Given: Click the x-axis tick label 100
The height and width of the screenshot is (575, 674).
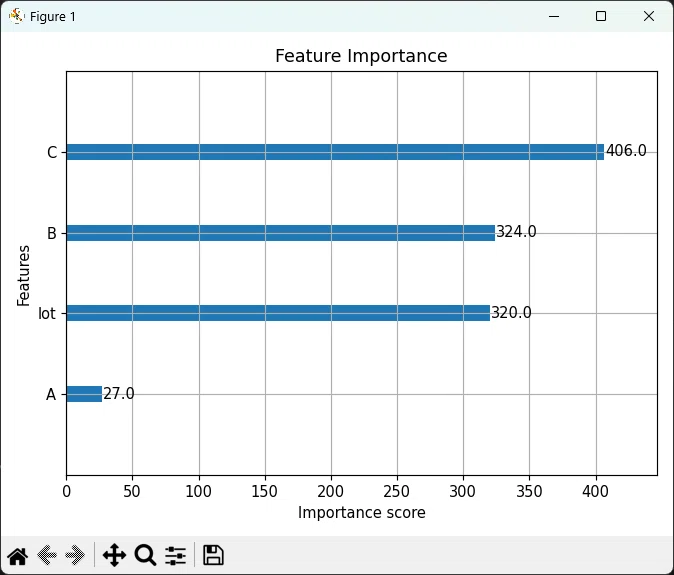Looking at the screenshot, I should click(x=199, y=491).
